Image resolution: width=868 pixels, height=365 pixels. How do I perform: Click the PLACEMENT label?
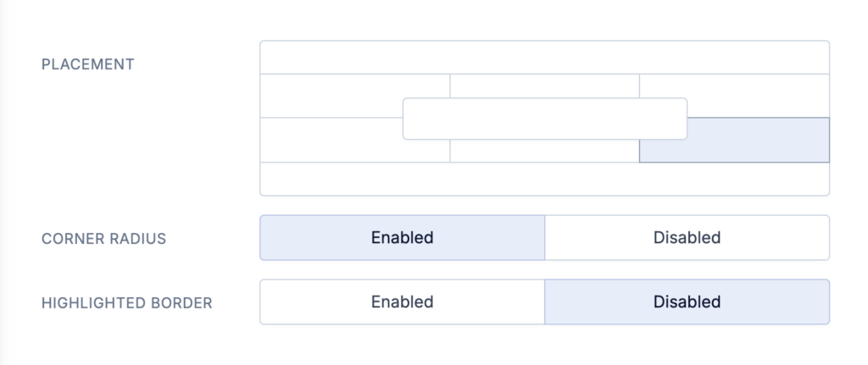click(88, 64)
